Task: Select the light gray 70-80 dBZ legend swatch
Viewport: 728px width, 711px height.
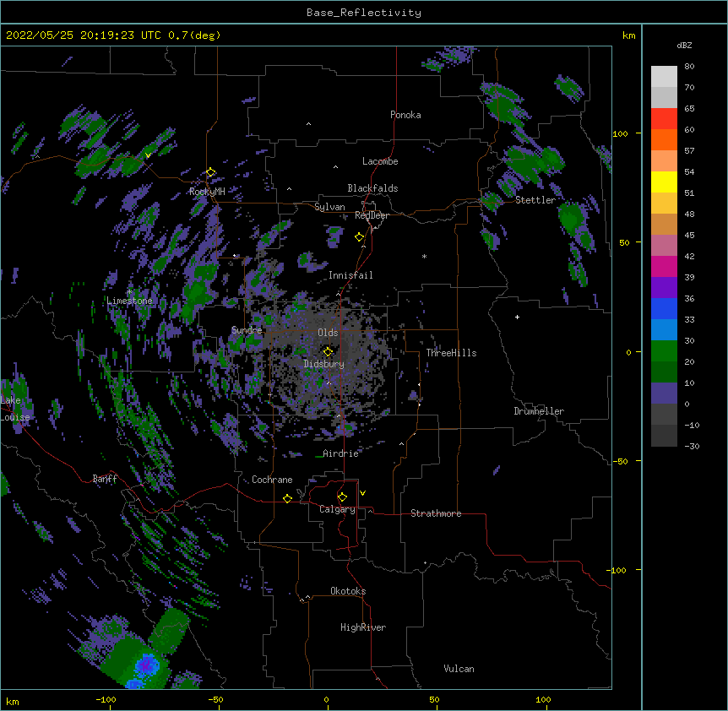Action: (664, 77)
